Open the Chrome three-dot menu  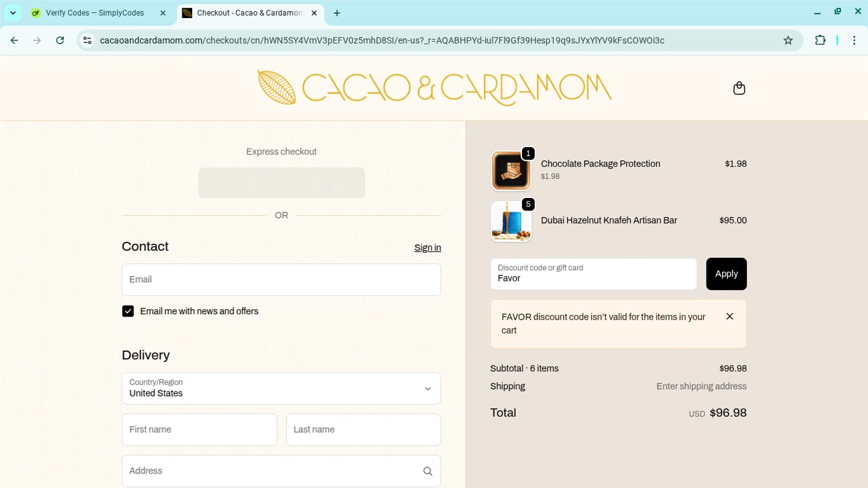tap(854, 41)
